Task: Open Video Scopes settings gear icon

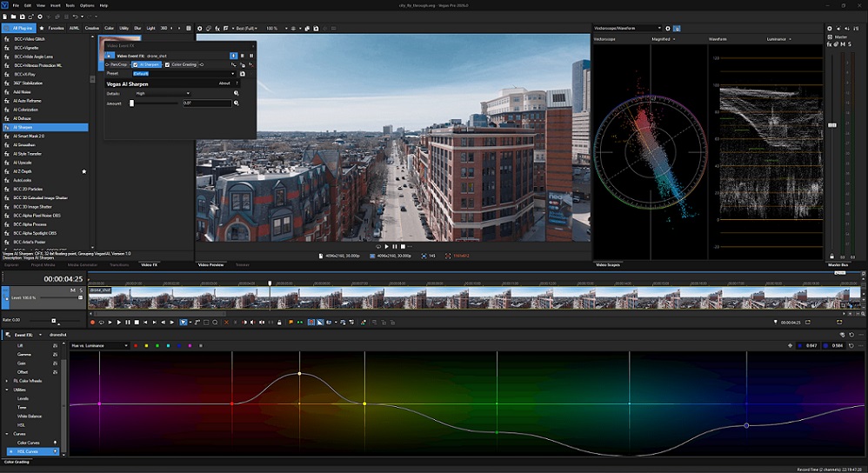Action: pyautogui.click(x=668, y=28)
